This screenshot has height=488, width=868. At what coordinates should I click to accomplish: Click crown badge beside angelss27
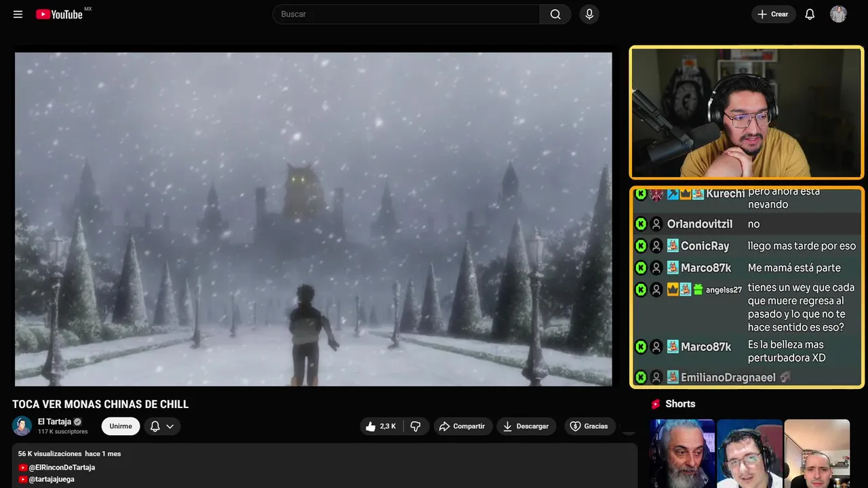[673, 289]
